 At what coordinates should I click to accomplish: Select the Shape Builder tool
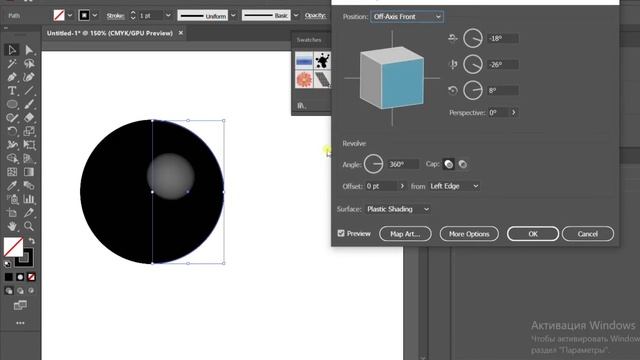pyautogui.click(x=12, y=158)
